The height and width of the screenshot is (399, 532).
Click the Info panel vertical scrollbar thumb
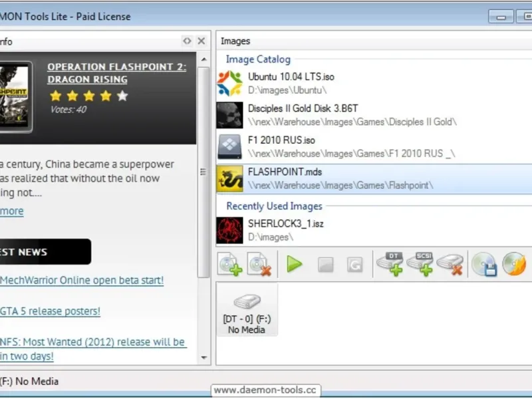203,172
